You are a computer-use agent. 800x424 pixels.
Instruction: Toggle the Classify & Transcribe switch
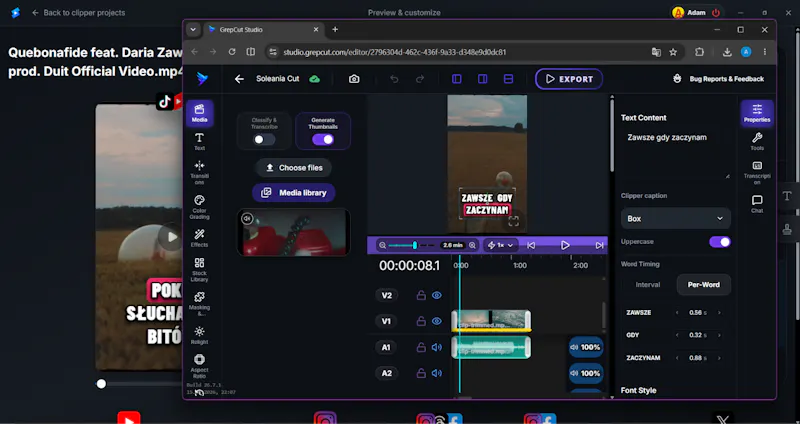pyautogui.click(x=264, y=139)
